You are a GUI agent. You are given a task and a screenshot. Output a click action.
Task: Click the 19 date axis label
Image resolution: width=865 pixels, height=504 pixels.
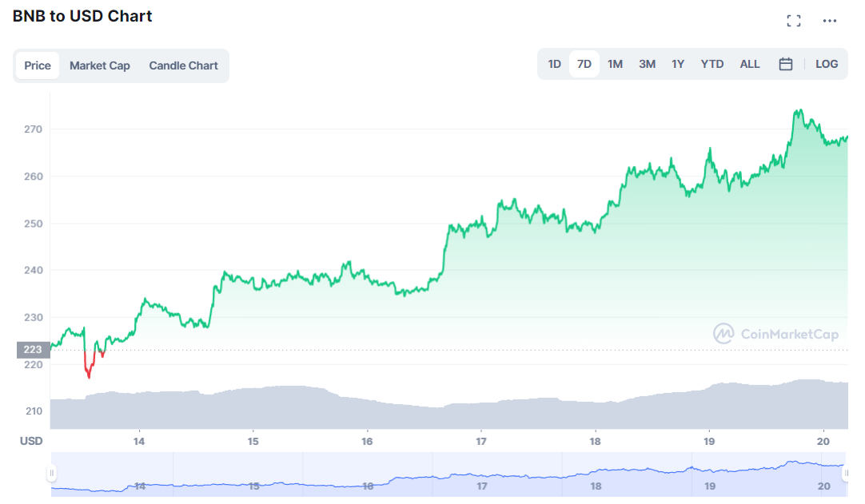click(709, 441)
